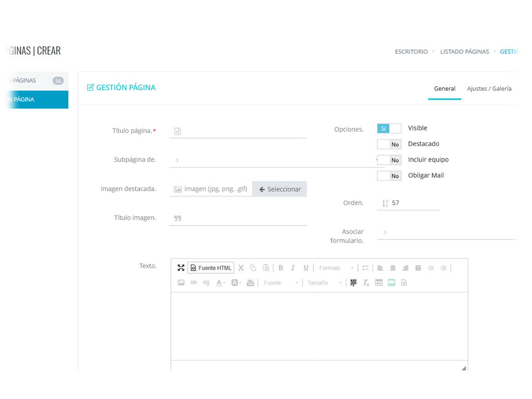Go to Listado Páginas in the breadcrumb
This screenshot has width=532, height=399.
click(x=464, y=51)
